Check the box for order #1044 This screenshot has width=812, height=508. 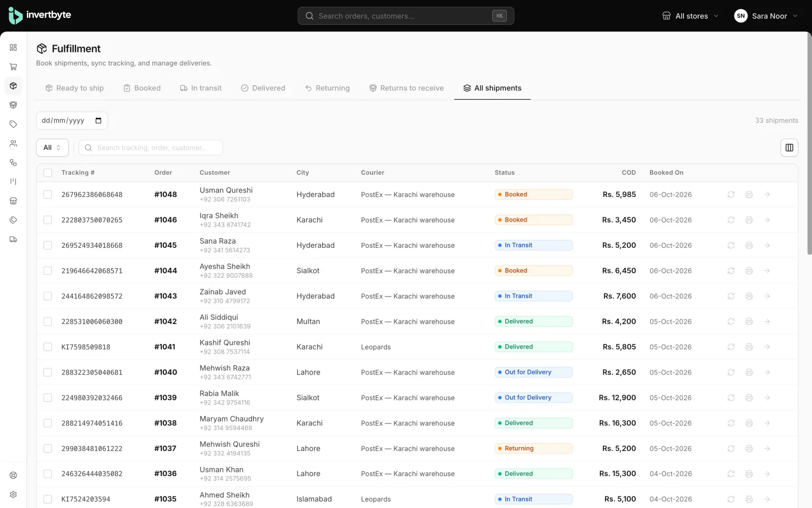(48, 271)
